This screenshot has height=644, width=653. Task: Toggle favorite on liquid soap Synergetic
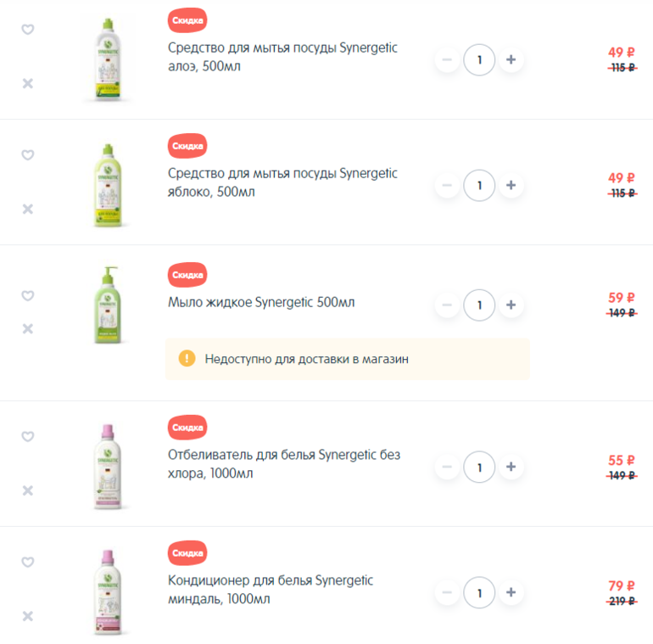[x=27, y=295]
